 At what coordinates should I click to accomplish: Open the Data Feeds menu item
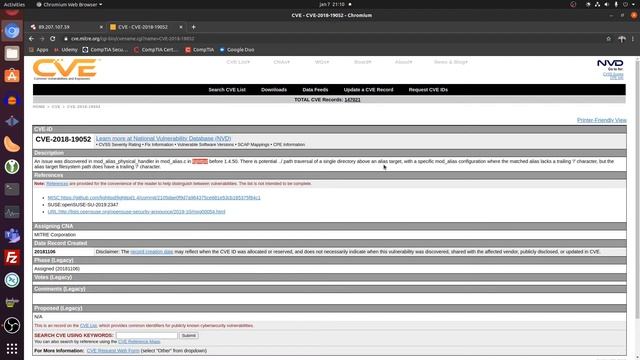coord(315,90)
